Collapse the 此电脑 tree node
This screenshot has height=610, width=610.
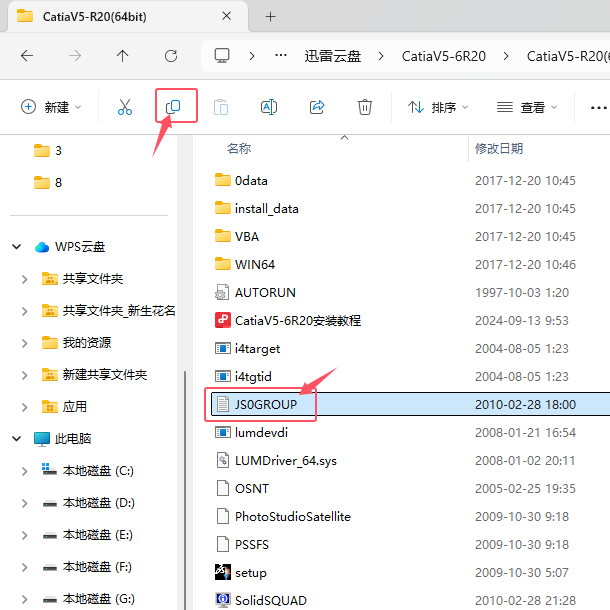point(17,439)
